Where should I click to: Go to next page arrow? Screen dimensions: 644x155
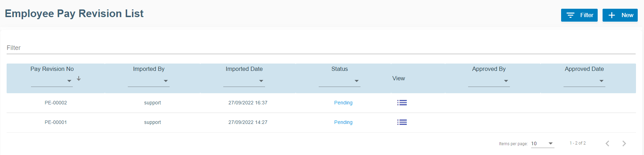pos(624,143)
